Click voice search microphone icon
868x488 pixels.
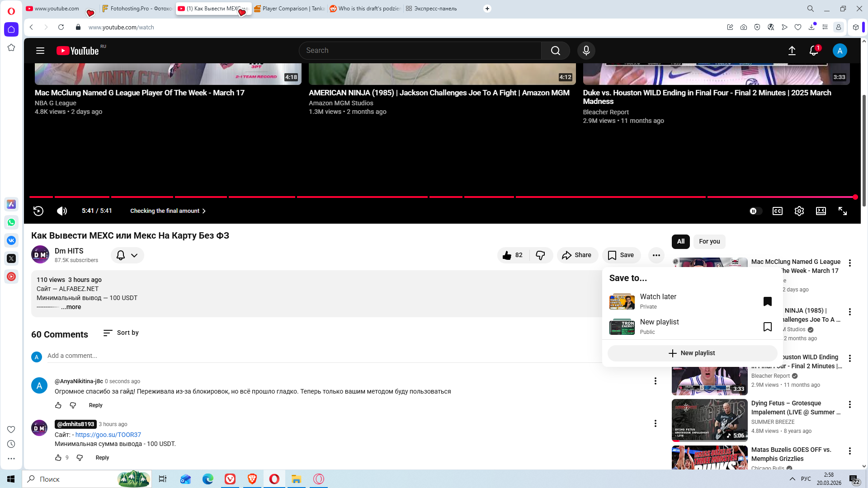coord(586,51)
